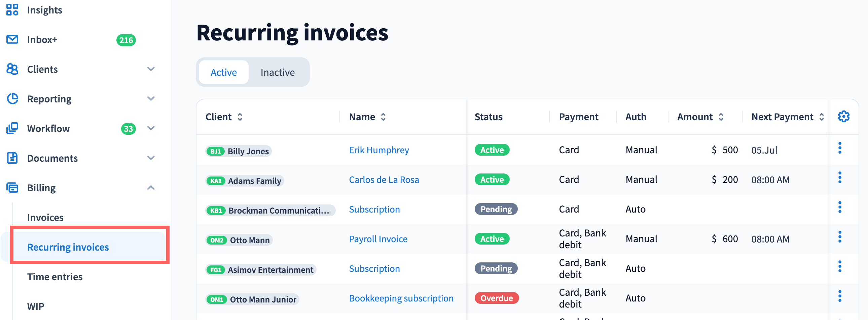Open three-dot menu for Billy Jones row
Viewport: 868px width, 320px height.
click(840, 148)
